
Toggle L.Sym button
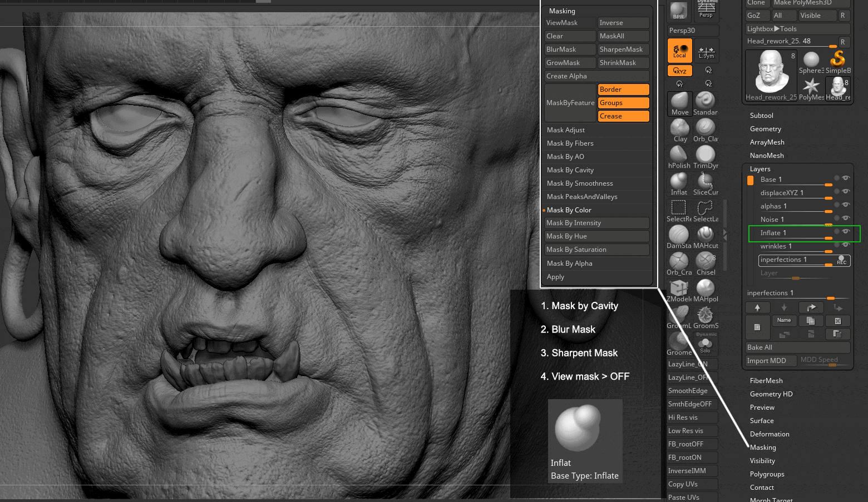click(706, 51)
